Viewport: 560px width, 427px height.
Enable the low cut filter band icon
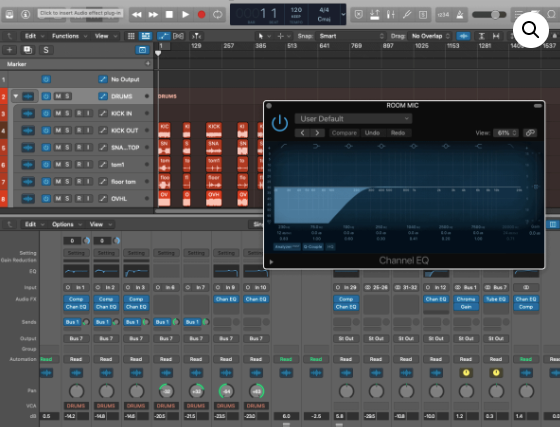click(x=284, y=146)
